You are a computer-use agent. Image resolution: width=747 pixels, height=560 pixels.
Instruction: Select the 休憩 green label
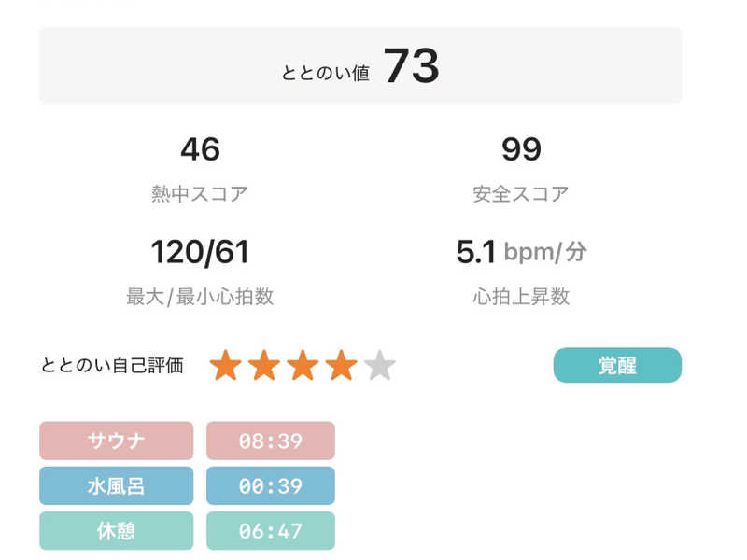(x=116, y=530)
